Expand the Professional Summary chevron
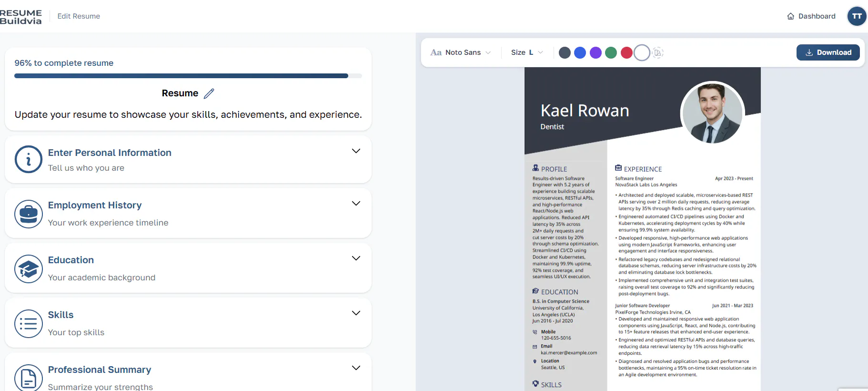868x391 pixels. coord(356,368)
